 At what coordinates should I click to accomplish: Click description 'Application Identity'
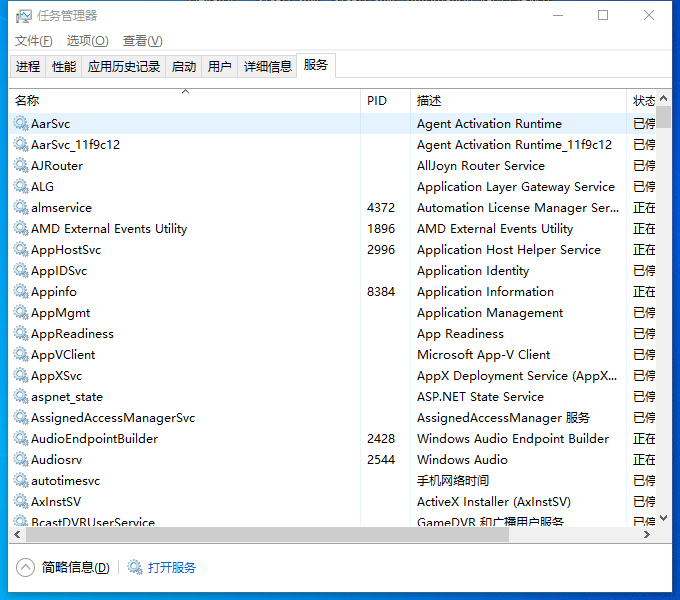click(x=473, y=271)
